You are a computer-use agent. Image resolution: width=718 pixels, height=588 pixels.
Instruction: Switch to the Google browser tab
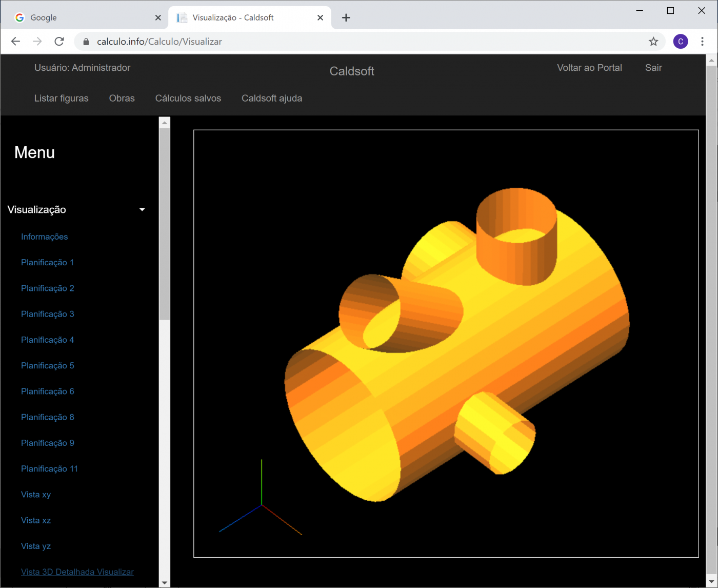(82, 18)
